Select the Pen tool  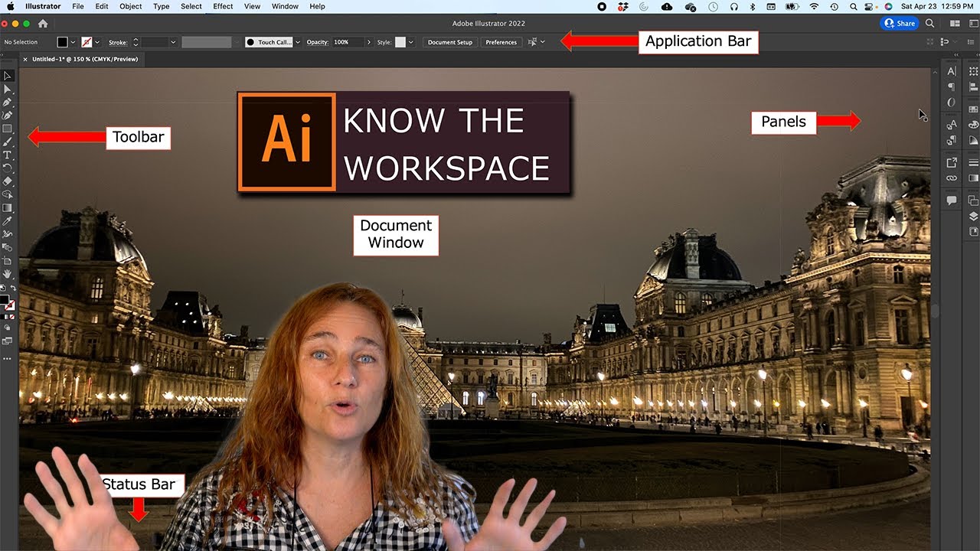coord(8,103)
